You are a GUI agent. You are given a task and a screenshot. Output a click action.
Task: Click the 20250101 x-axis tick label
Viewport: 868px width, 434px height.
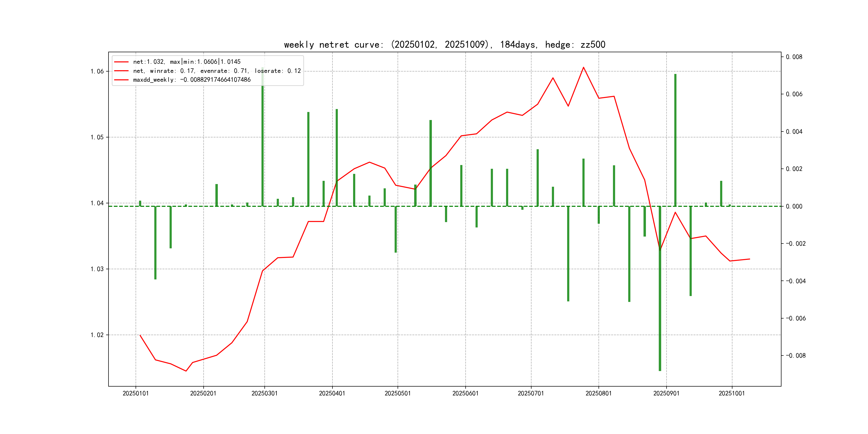136,394
